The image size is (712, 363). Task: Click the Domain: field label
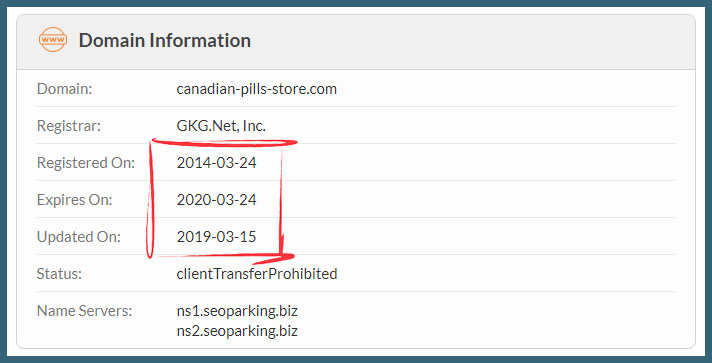click(x=64, y=89)
